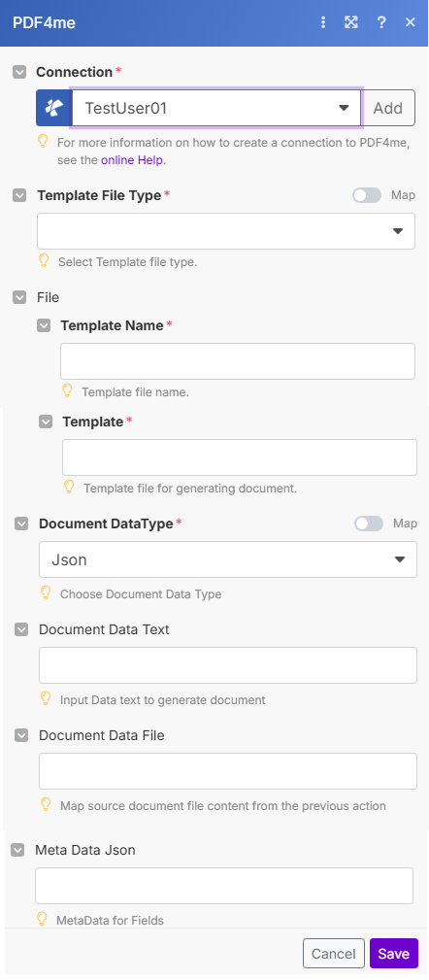Focus the Template file input field
Screen dimensions: 429x980
(x=239, y=457)
